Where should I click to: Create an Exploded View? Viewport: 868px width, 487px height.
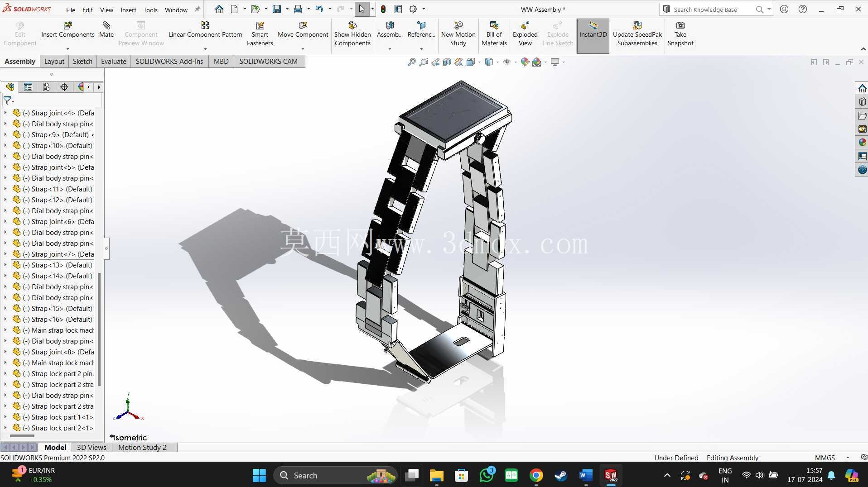pos(525,34)
